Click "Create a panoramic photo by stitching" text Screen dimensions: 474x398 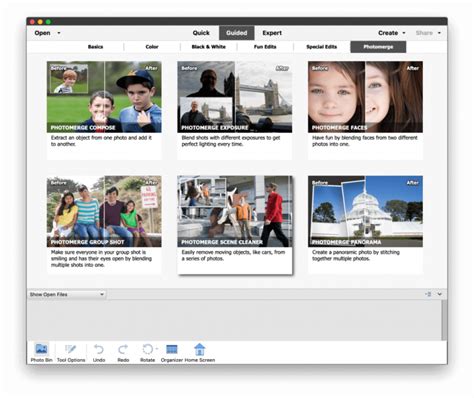(x=356, y=255)
